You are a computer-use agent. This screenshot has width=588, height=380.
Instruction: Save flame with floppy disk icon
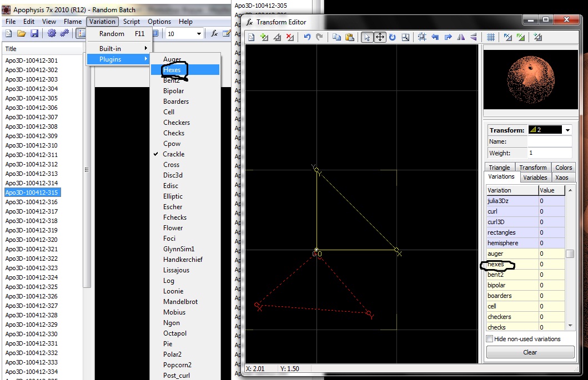click(34, 34)
